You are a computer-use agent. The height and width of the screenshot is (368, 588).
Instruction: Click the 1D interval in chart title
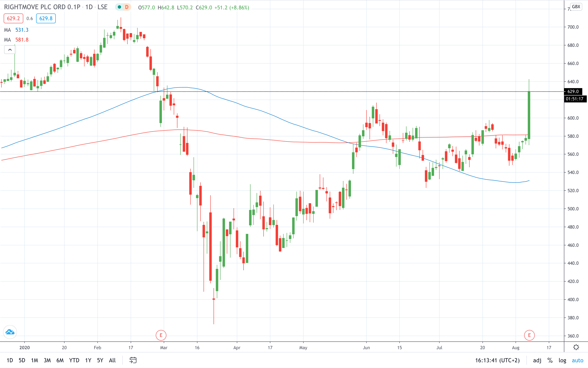89,7
